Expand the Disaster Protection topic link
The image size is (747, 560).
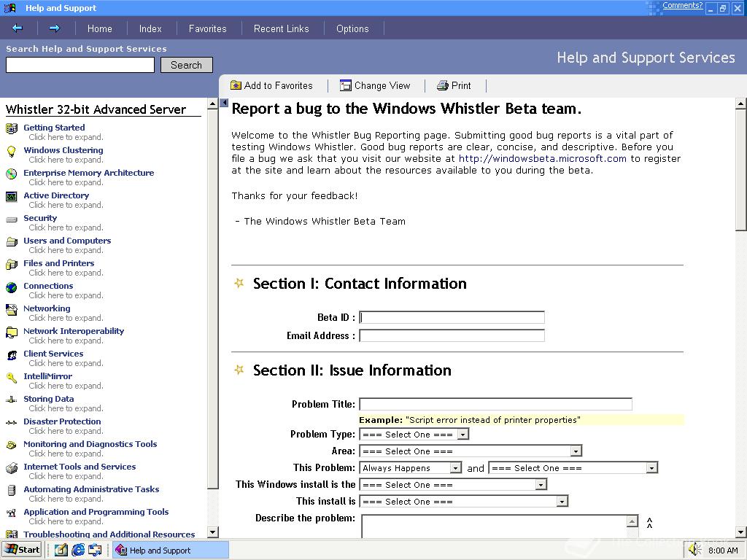point(62,421)
